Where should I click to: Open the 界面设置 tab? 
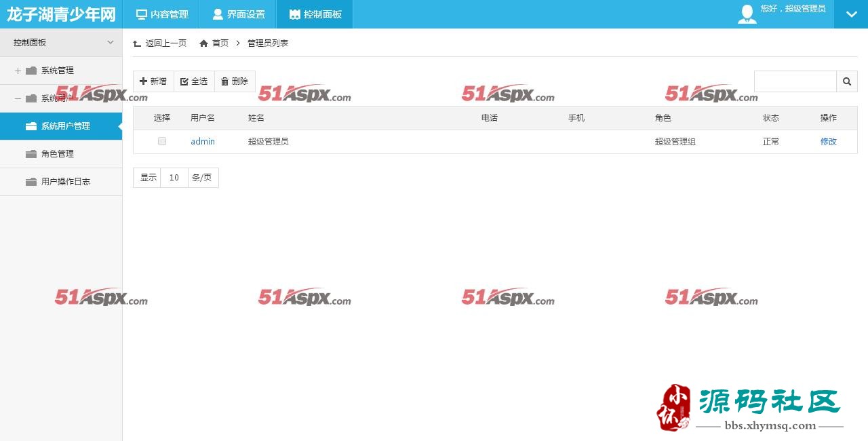coord(237,14)
